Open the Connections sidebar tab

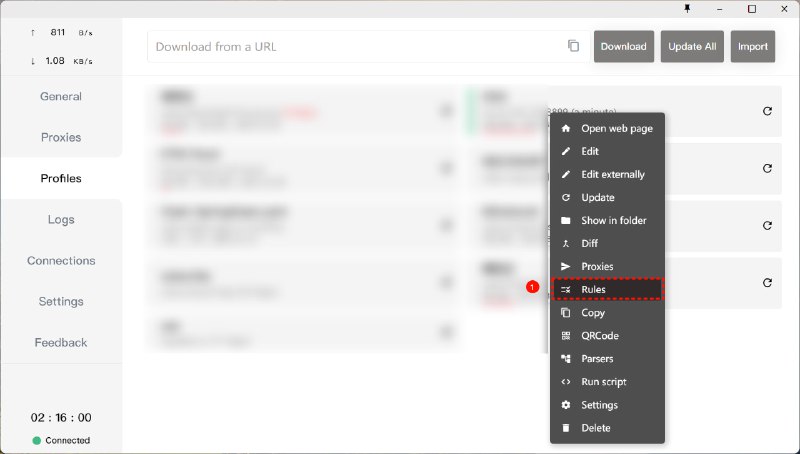(x=61, y=260)
